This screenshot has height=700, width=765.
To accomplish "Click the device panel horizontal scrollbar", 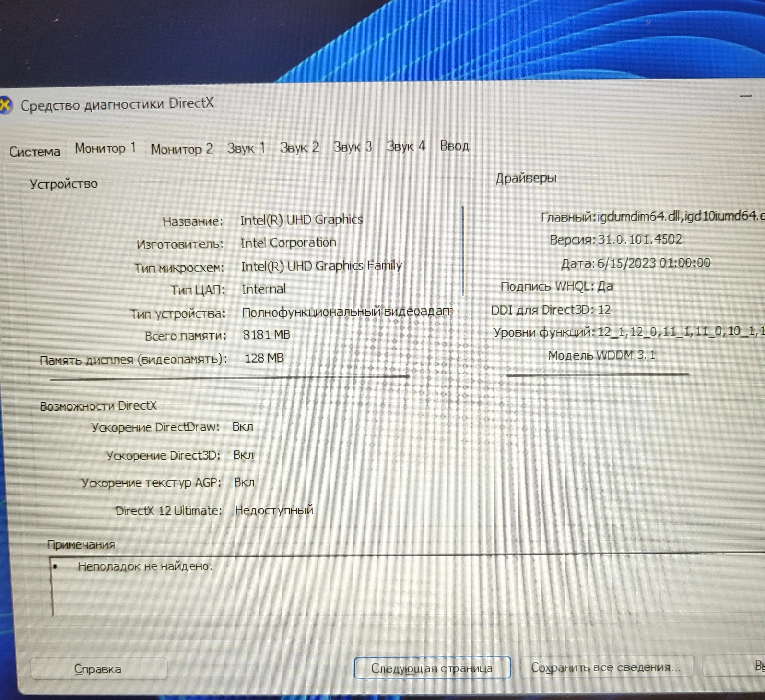I will [x=229, y=378].
